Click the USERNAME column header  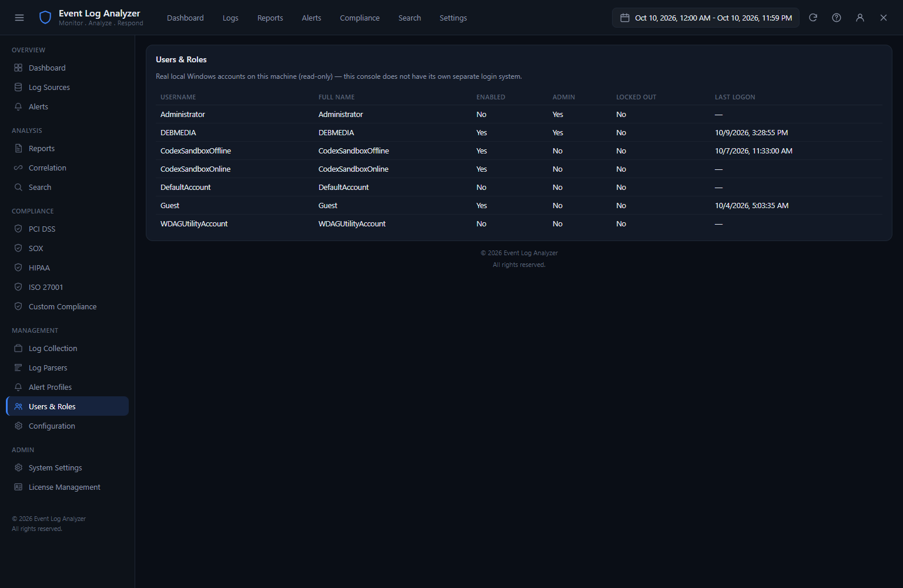(178, 97)
